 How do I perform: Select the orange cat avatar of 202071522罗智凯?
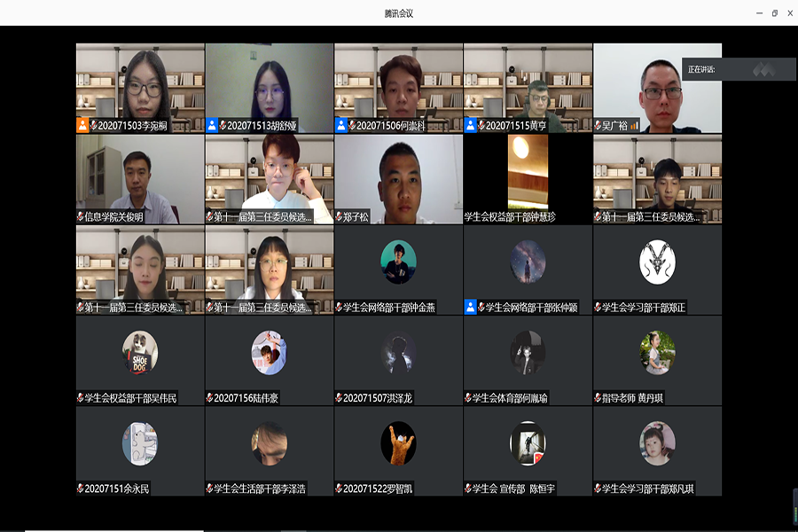coord(398,442)
